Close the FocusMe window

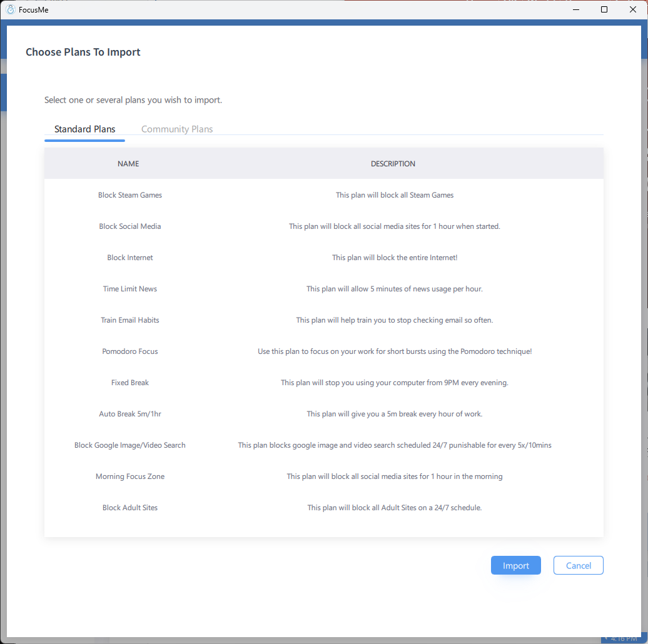coord(632,9)
